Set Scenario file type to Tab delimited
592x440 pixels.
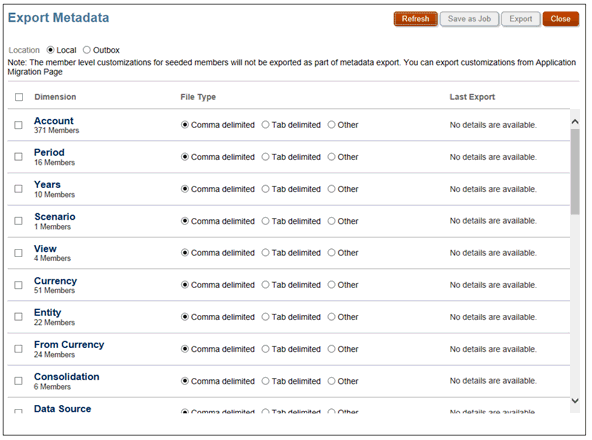(265, 221)
